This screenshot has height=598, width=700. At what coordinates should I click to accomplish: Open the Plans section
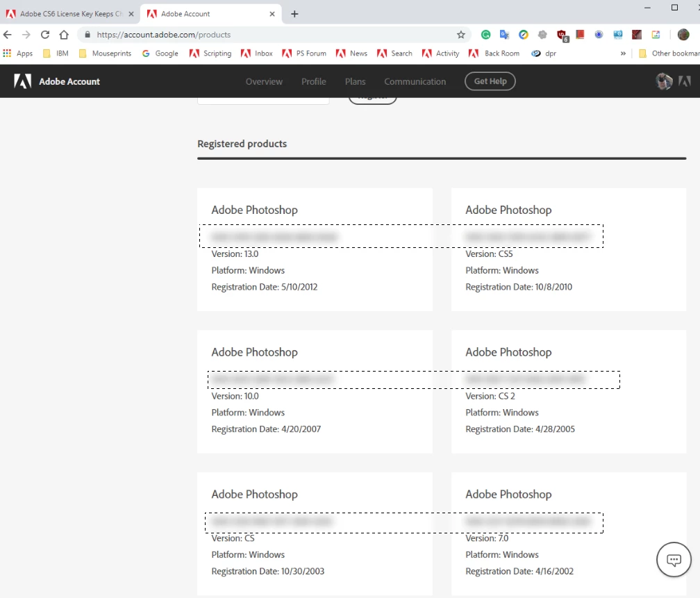click(355, 81)
